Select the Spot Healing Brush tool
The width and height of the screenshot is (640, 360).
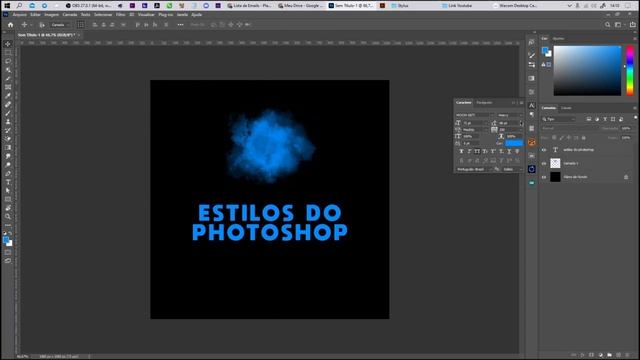[8, 104]
